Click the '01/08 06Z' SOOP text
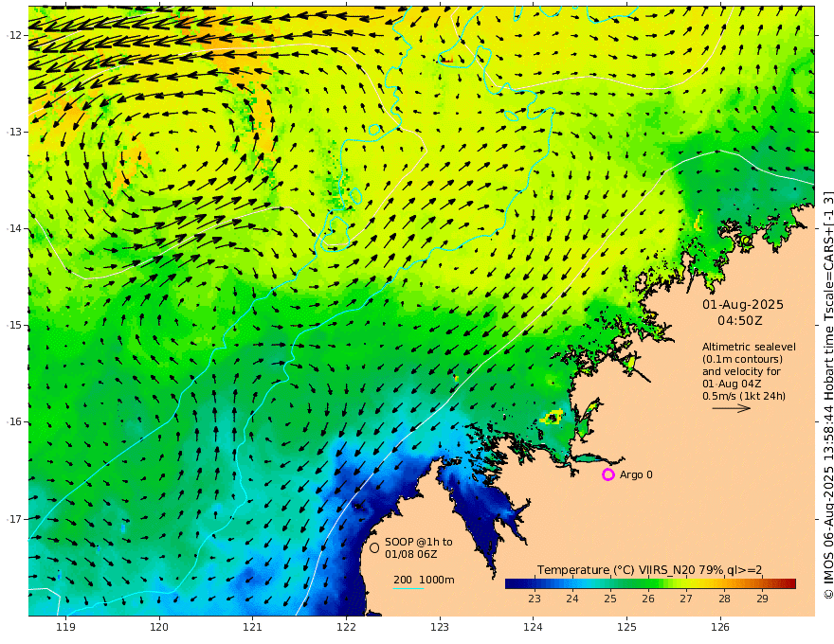Screen dimensions: 834x644 pyautogui.click(x=411, y=554)
